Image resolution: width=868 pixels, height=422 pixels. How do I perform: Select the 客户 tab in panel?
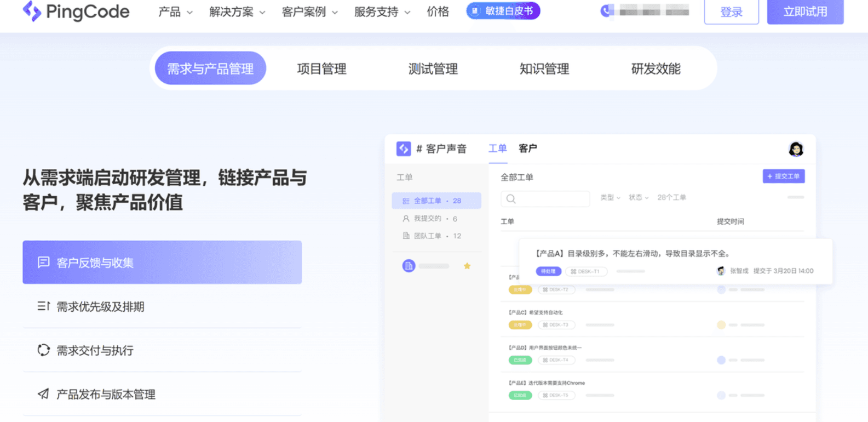[527, 149]
